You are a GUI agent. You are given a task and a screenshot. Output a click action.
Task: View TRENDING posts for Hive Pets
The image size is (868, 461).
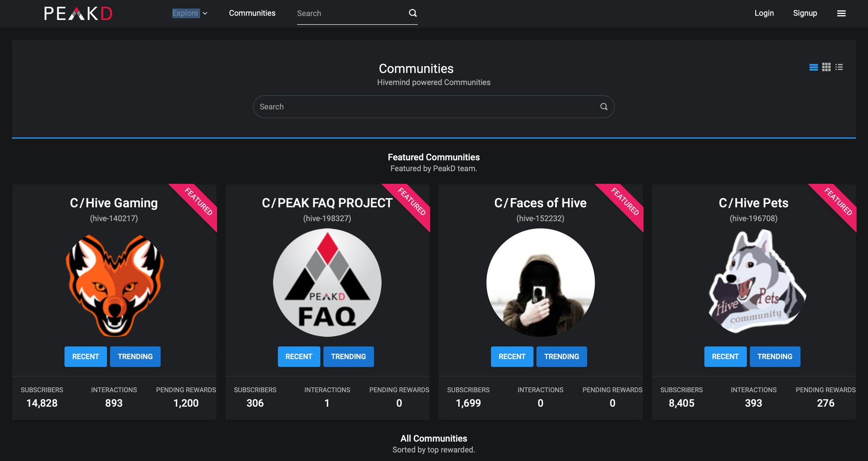click(775, 356)
